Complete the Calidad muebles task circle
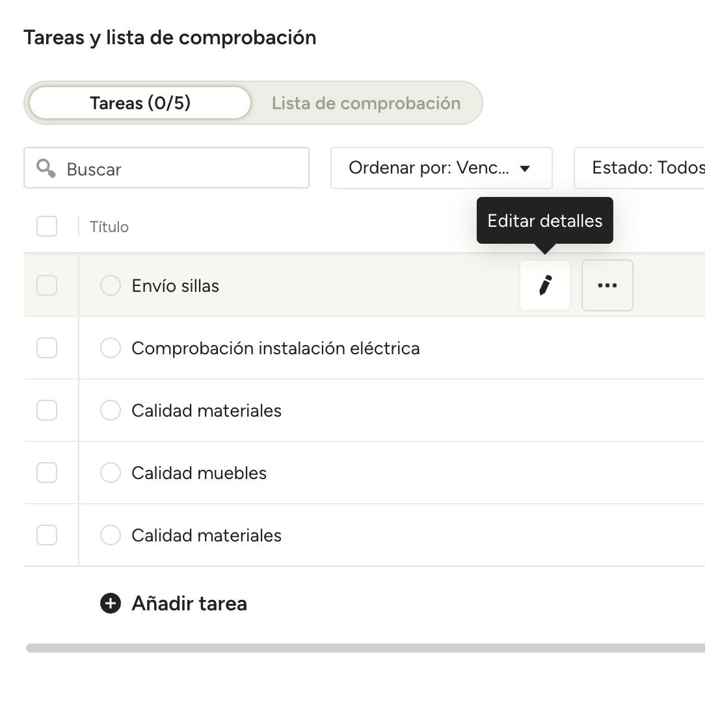The height and width of the screenshot is (728, 705). point(111,473)
